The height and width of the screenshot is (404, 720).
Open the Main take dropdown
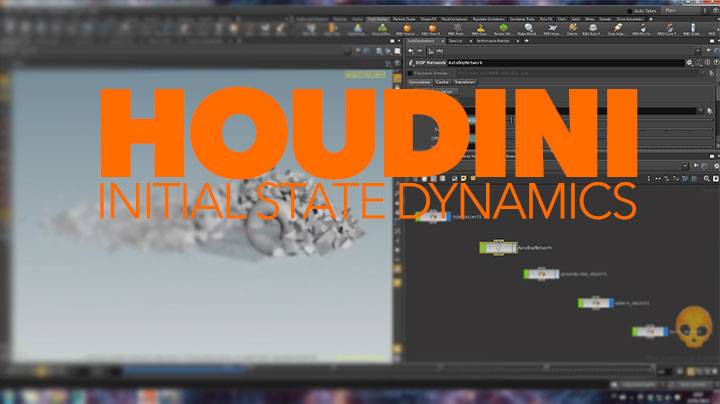pos(686,11)
